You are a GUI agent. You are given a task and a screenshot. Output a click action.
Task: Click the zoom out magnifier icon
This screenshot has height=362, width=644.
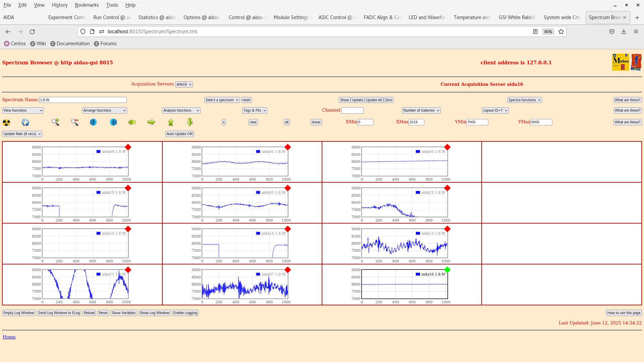click(74, 122)
